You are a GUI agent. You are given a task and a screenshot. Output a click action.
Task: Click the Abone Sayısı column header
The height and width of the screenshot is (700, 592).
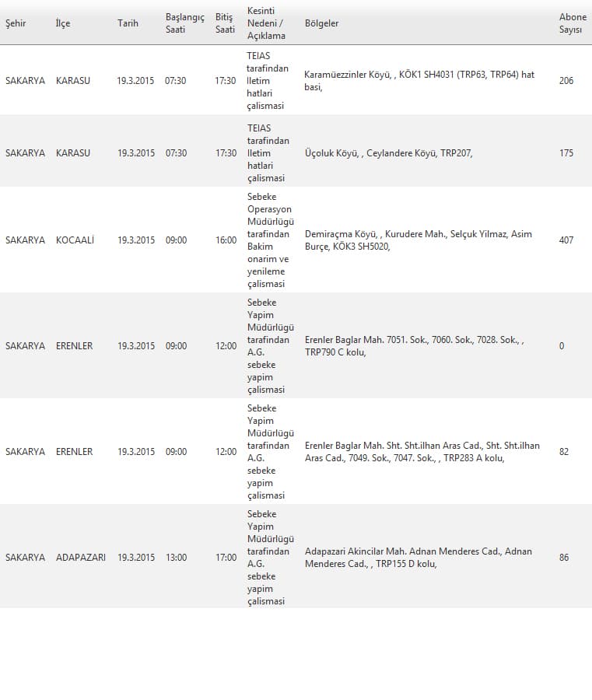coord(573,23)
